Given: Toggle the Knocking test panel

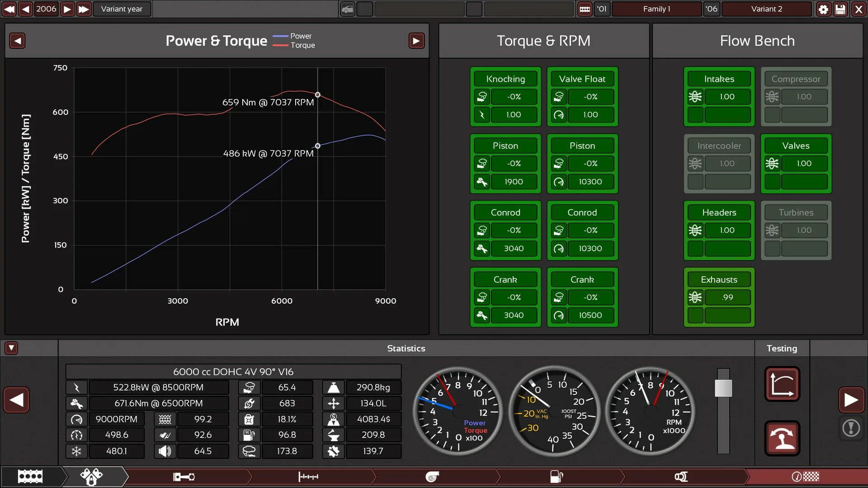Looking at the screenshot, I should pos(505,79).
